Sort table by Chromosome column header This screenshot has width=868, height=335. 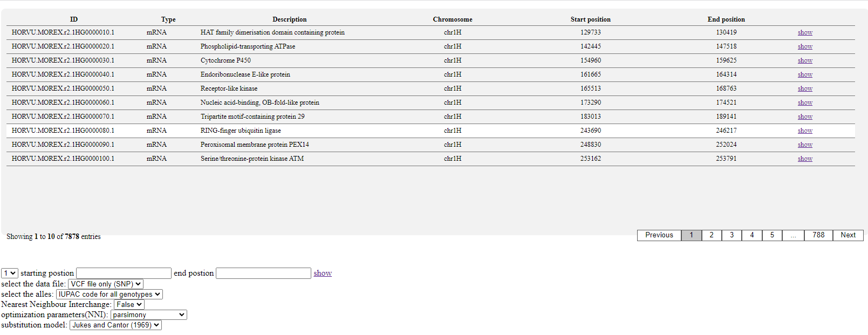click(453, 19)
